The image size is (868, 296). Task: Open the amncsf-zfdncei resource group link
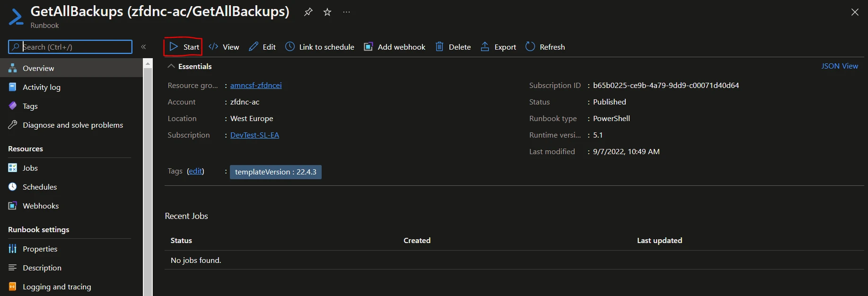[x=256, y=85]
